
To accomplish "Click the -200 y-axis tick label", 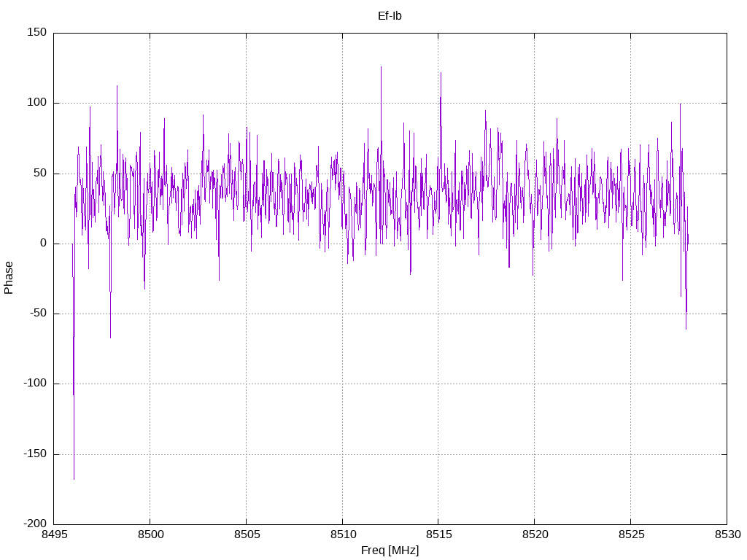I will 35,524.
